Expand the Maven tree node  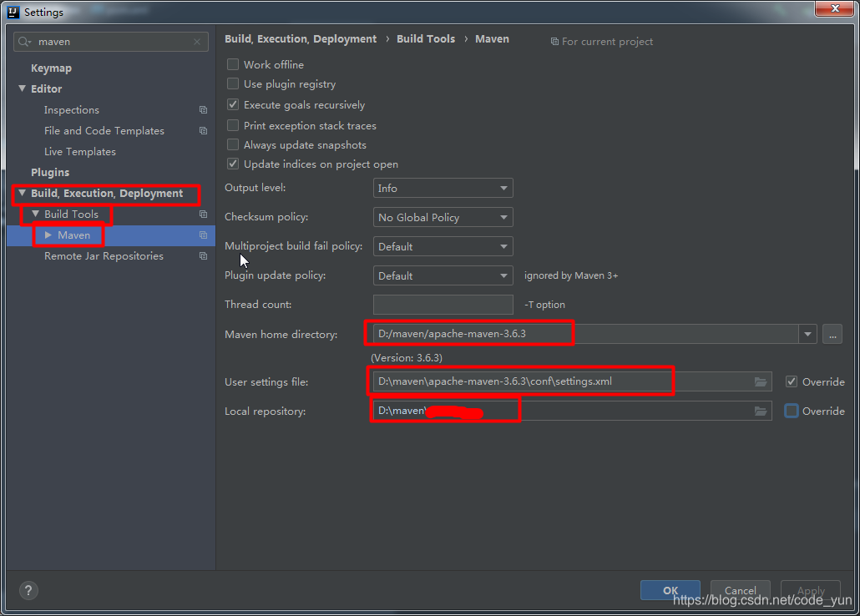tap(48, 235)
